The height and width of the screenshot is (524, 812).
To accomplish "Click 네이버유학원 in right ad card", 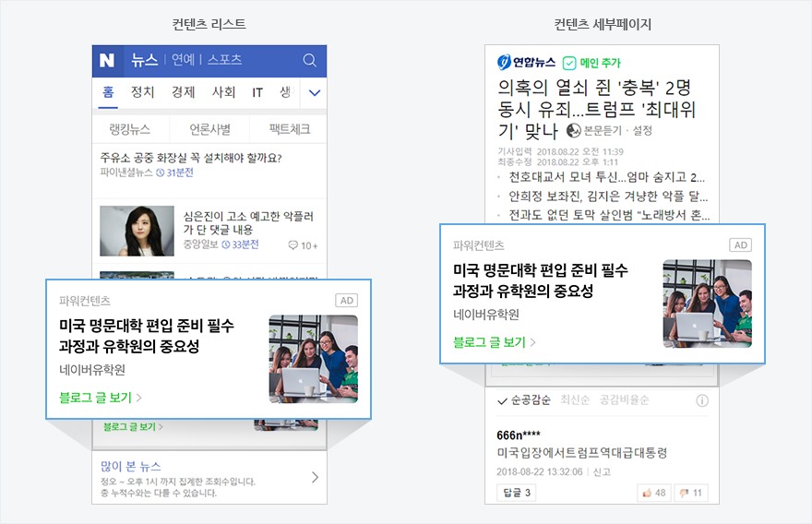I will point(486,315).
